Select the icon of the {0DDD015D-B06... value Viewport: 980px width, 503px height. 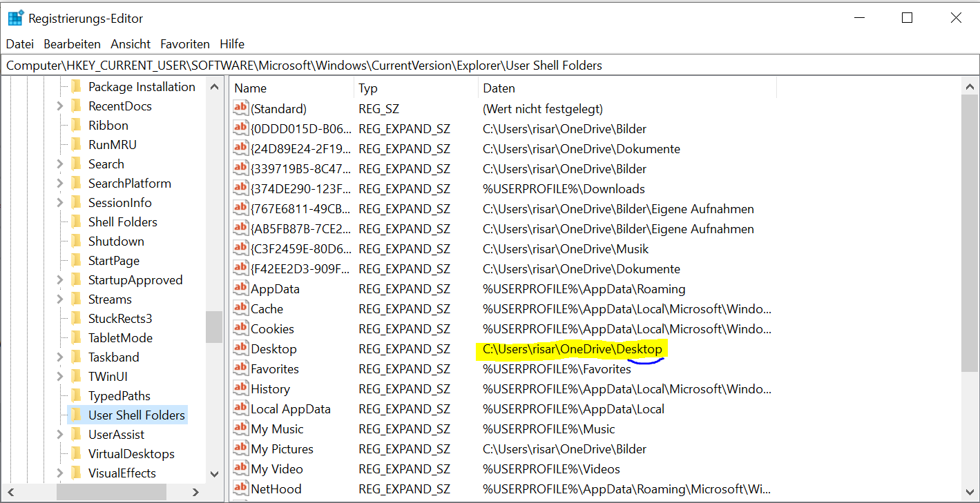[x=240, y=128]
